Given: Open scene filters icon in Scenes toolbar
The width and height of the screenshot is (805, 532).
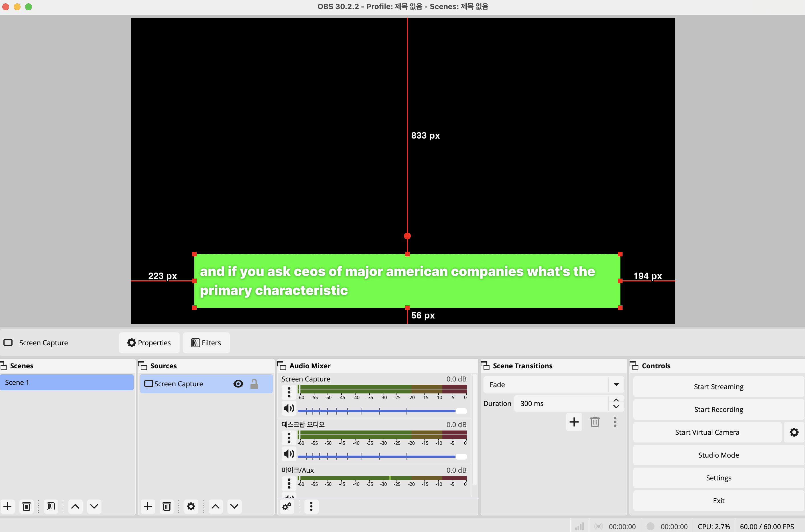Looking at the screenshot, I should 50,507.
